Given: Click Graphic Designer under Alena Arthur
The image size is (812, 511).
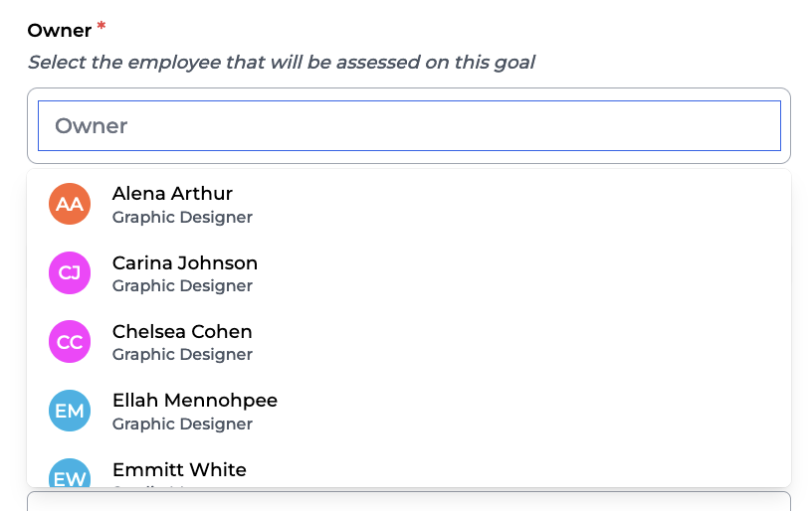Looking at the screenshot, I should point(182,218).
